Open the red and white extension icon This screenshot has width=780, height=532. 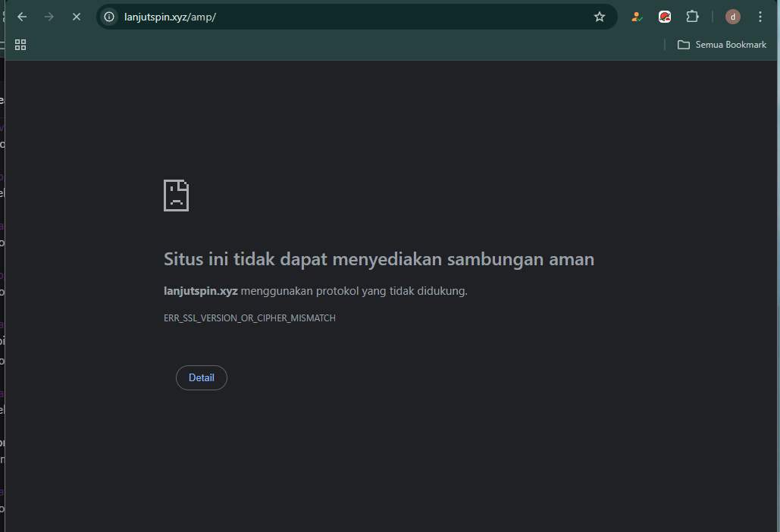tap(665, 17)
